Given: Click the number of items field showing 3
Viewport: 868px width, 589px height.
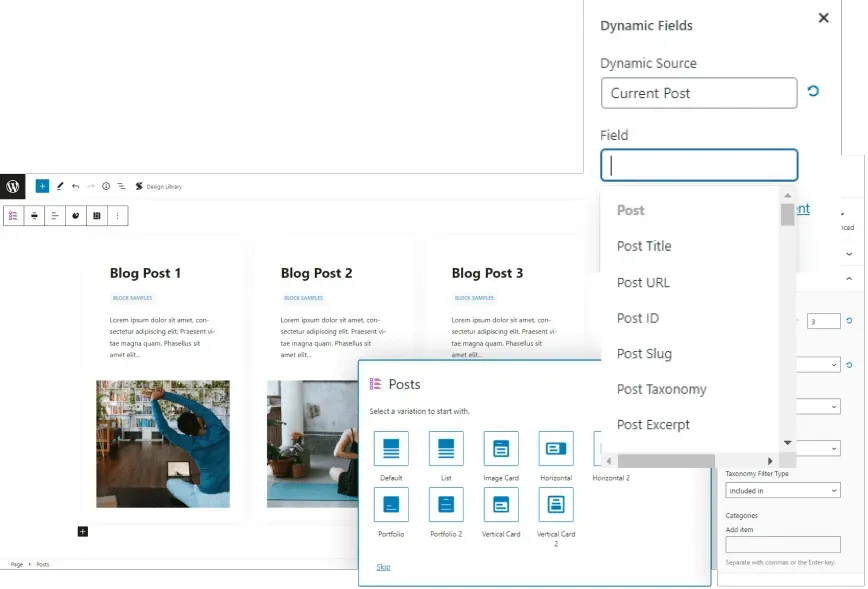Looking at the screenshot, I should click(823, 321).
